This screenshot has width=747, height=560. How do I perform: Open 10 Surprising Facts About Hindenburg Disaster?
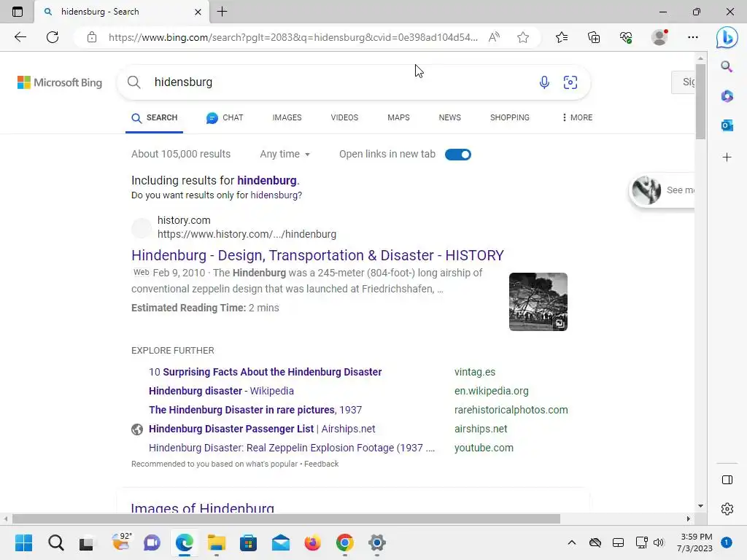pos(265,372)
